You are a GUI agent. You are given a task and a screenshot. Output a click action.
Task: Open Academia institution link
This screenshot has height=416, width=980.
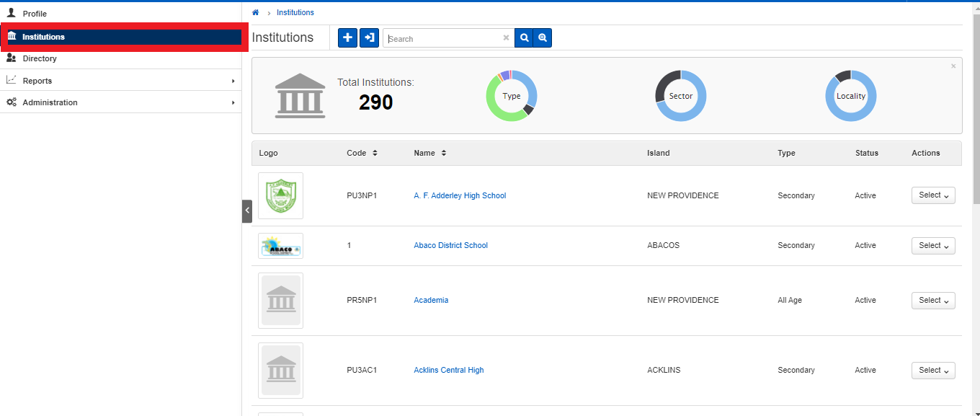(x=431, y=300)
